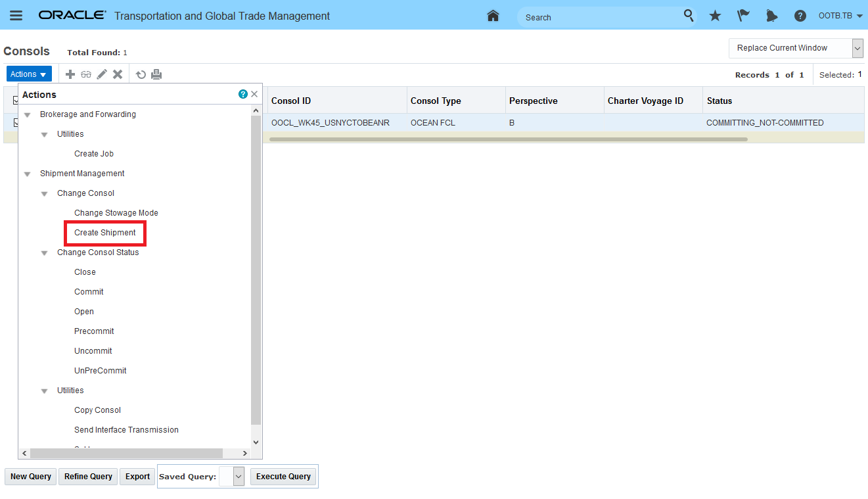Click the Refine Query button
This screenshot has height=499, width=868.
pyautogui.click(x=88, y=477)
